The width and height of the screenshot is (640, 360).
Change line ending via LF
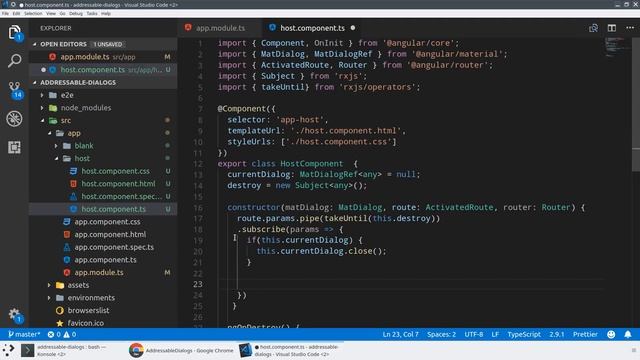495,334
